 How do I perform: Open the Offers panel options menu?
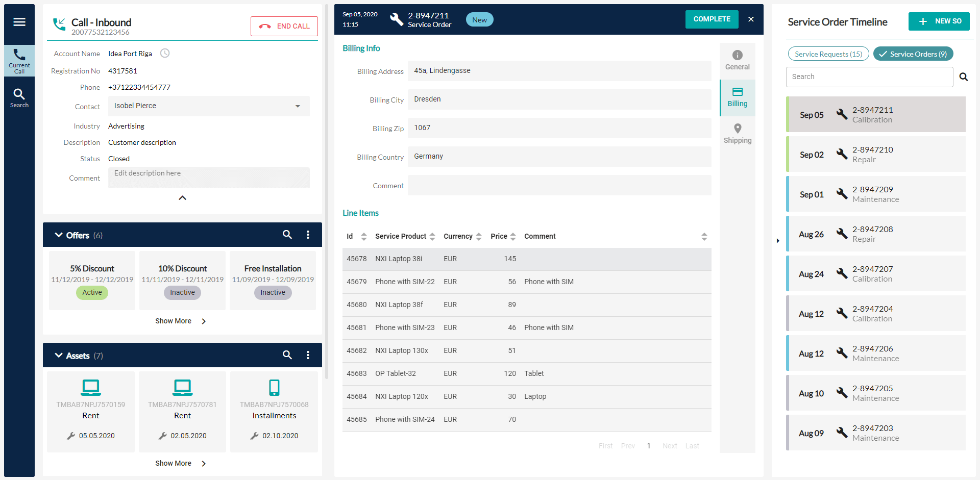click(x=308, y=235)
